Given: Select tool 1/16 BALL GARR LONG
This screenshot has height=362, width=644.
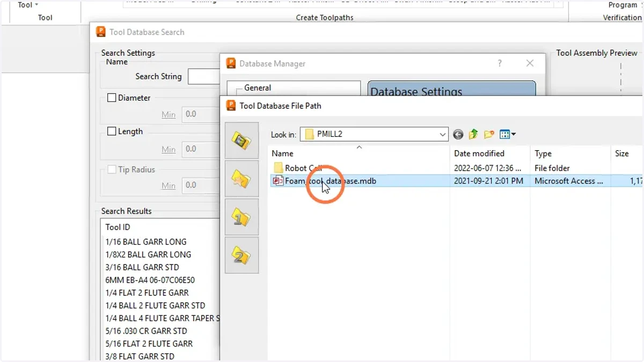Looking at the screenshot, I should coord(146,242).
